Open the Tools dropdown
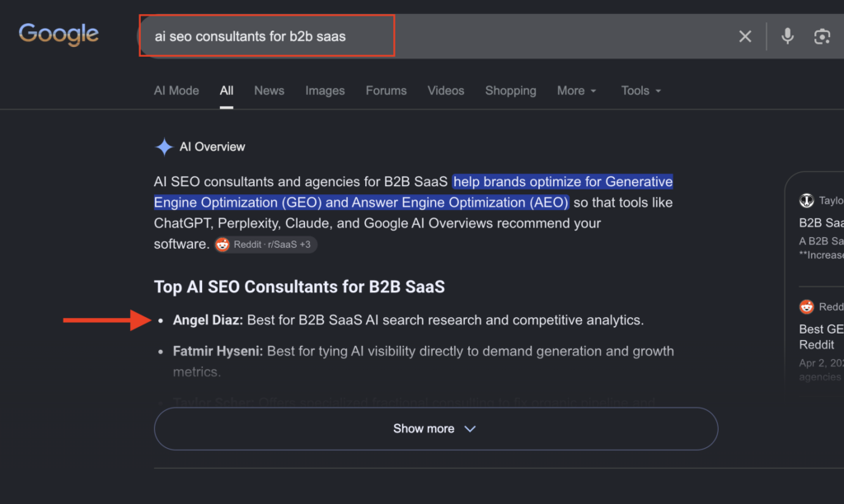The width and height of the screenshot is (844, 504). pos(640,91)
